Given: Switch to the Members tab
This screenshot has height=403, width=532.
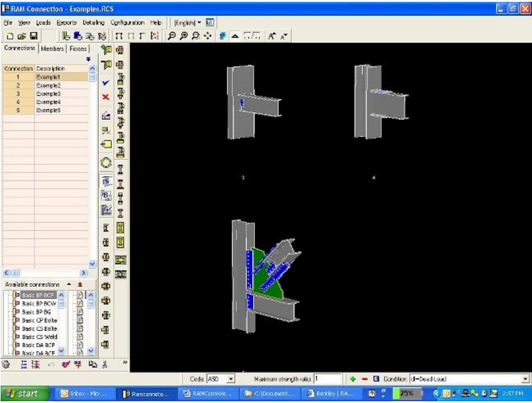Looking at the screenshot, I should [52, 49].
